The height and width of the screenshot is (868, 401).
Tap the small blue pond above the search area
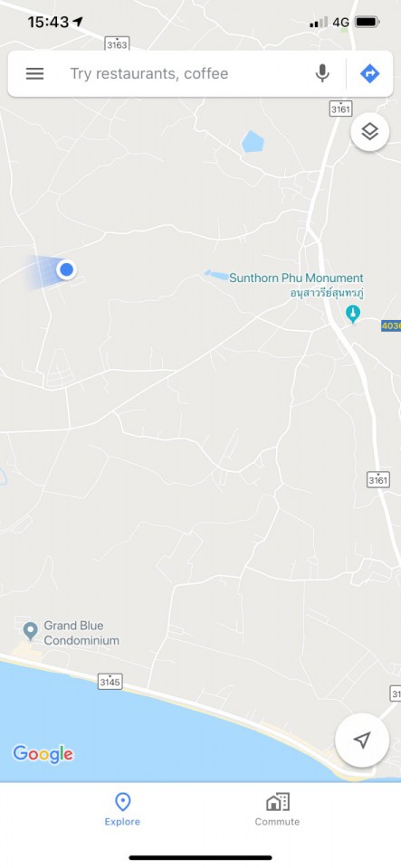point(253,142)
